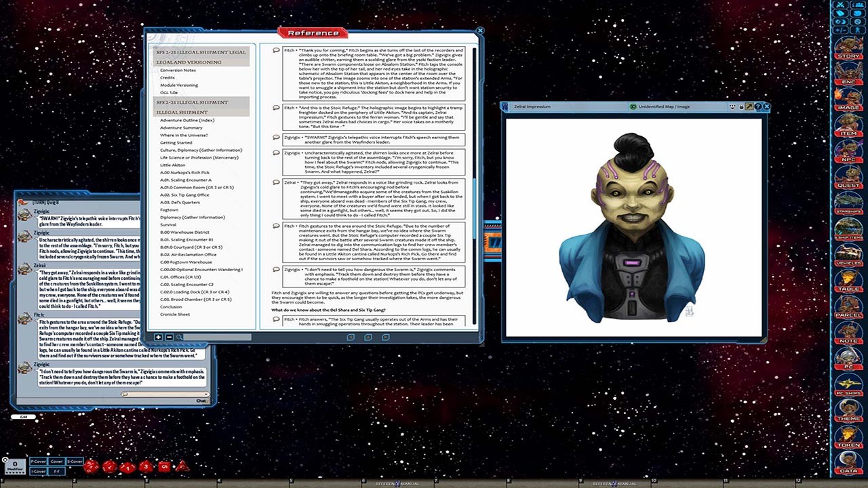
Task: Open the Item sidebar button
Action: (x=848, y=125)
